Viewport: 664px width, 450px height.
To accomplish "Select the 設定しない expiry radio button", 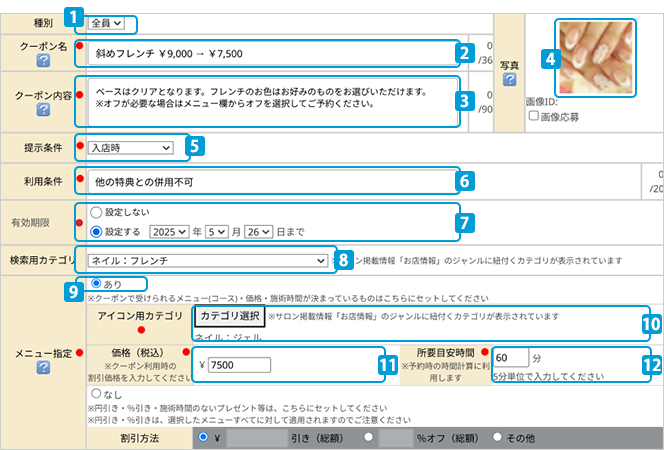I will [96, 212].
